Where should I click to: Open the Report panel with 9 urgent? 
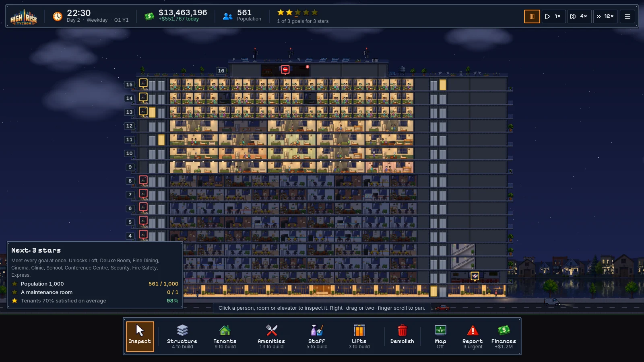pyautogui.click(x=473, y=336)
